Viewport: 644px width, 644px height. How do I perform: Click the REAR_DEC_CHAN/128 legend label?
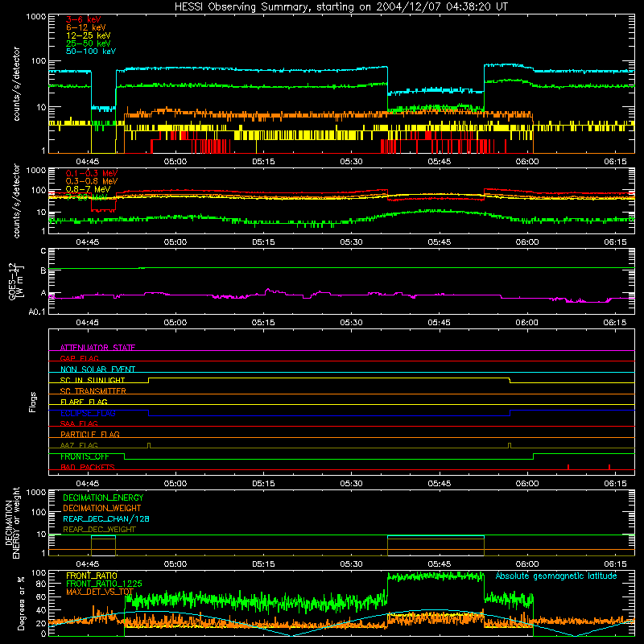pos(106,518)
